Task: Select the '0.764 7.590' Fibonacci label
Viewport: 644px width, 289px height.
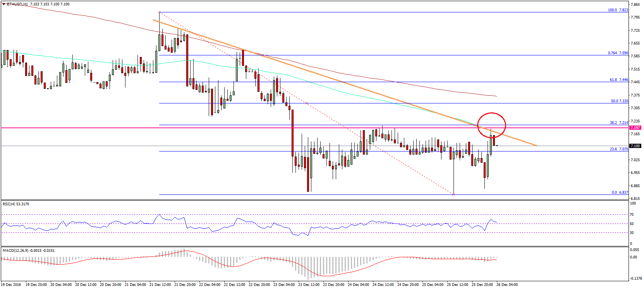Action: (x=618, y=53)
